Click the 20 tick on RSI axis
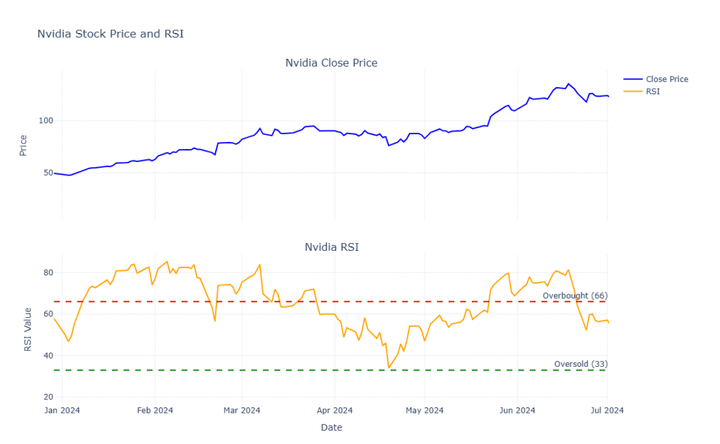The height and width of the screenshot is (444, 720). click(x=46, y=397)
